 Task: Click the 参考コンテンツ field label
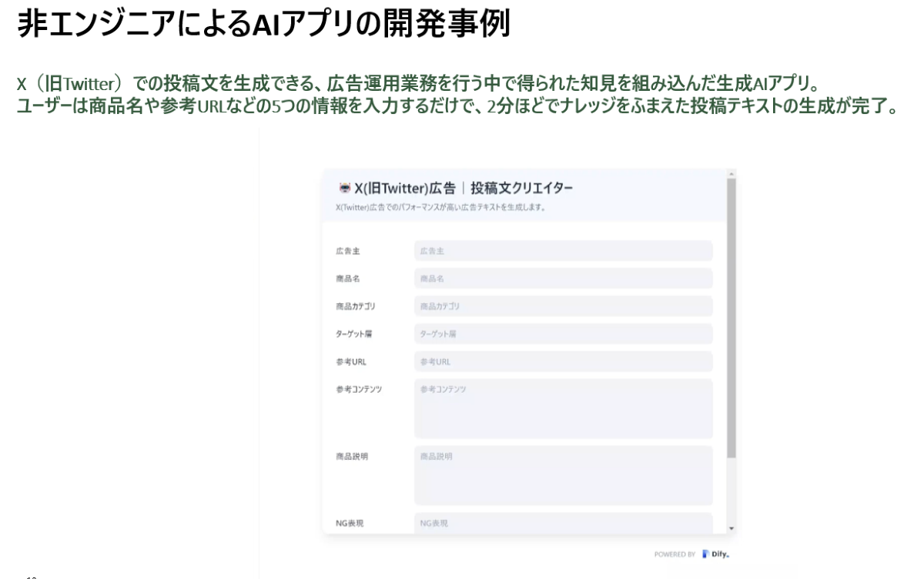pyautogui.click(x=359, y=390)
